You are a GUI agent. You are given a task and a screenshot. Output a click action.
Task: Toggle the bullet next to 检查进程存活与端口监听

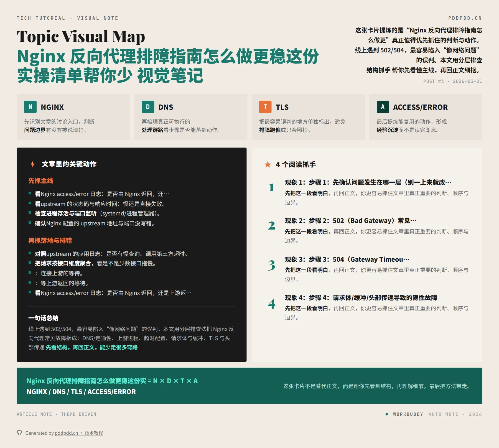[x=30, y=213]
